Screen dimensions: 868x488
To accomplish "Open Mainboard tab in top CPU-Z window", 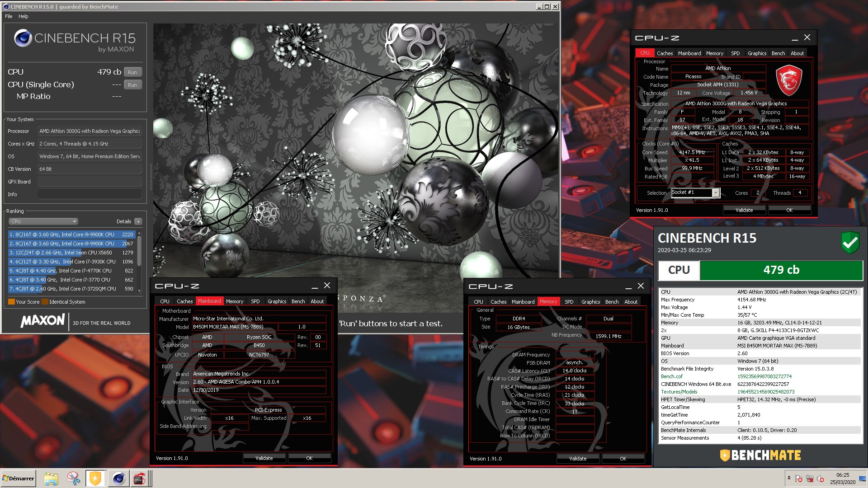I will point(689,53).
